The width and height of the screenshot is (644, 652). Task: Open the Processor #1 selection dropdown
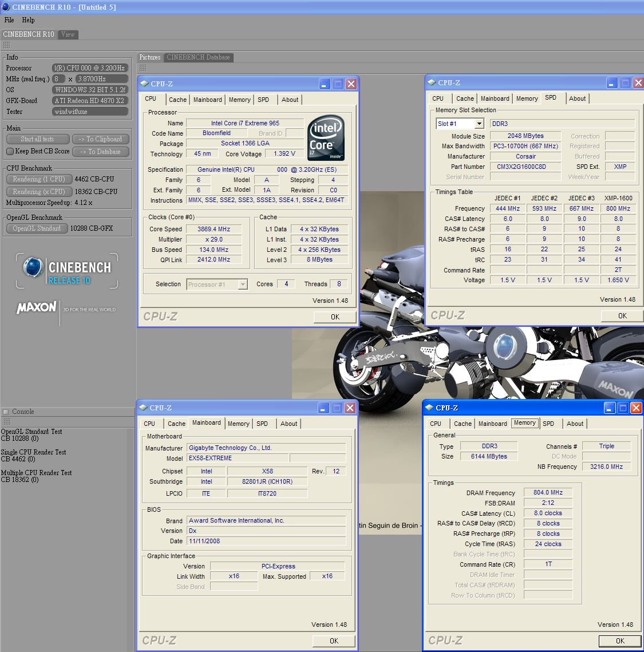pyautogui.click(x=243, y=284)
